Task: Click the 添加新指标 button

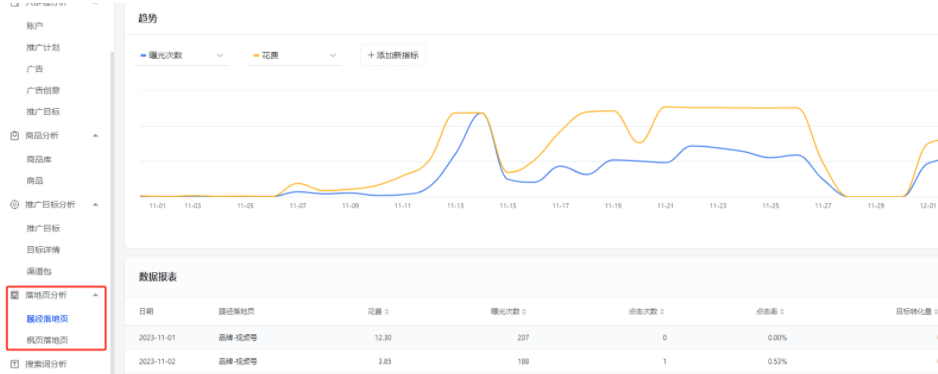Action: (x=393, y=55)
